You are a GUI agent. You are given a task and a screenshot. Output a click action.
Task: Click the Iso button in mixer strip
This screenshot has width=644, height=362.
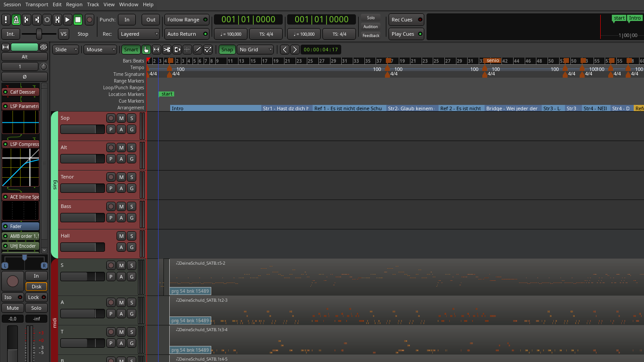click(13, 297)
